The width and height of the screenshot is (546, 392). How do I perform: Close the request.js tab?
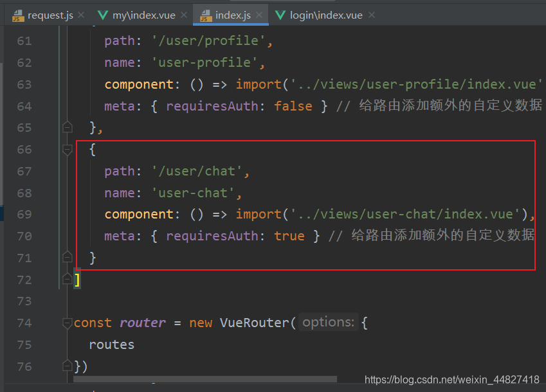(81, 15)
